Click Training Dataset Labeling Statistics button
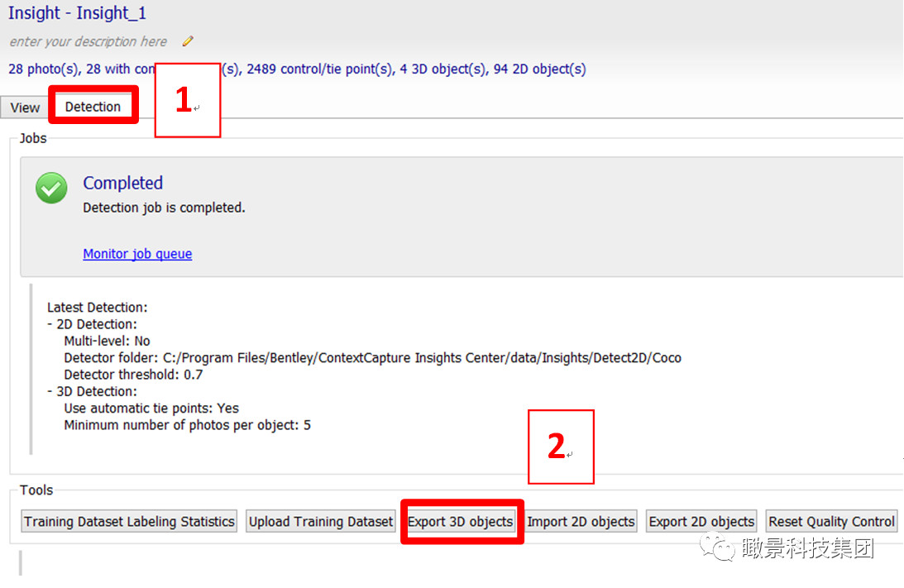904x588 pixels. [x=129, y=521]
